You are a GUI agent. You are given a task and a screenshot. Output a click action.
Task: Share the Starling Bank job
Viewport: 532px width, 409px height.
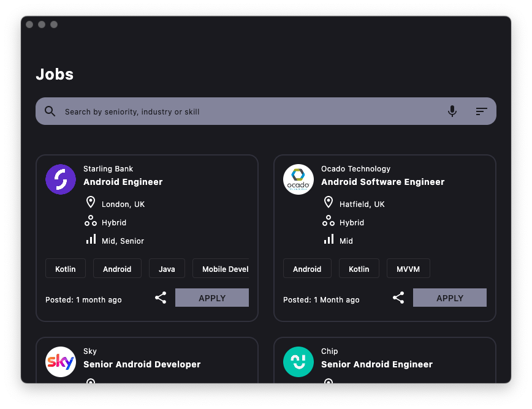(x=161, y=298)
